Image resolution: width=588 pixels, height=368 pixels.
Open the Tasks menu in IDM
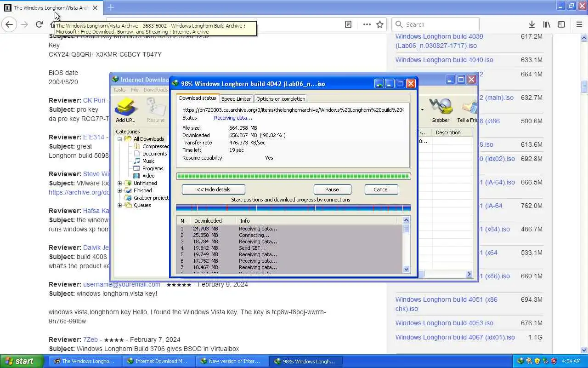point(119,90)
